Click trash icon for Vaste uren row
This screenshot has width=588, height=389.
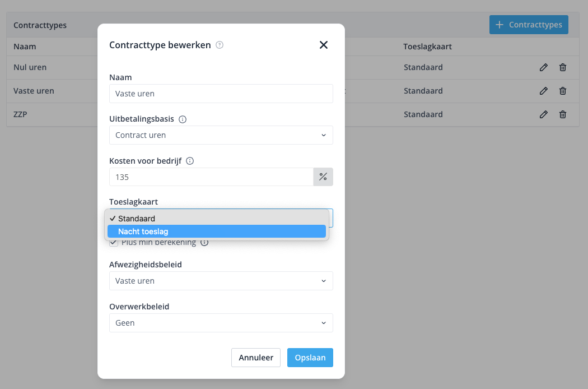pyautogui.click(x=562, y=91)
